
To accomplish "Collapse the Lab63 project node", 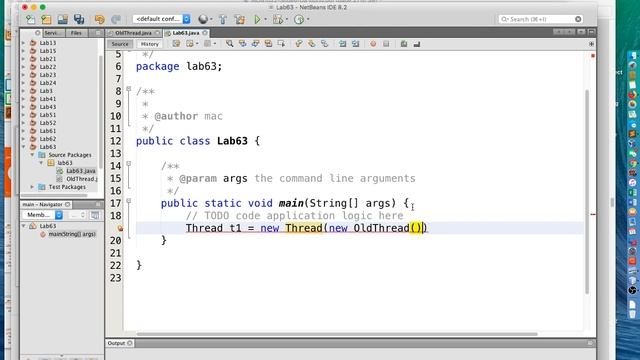I will click(23, 147).
